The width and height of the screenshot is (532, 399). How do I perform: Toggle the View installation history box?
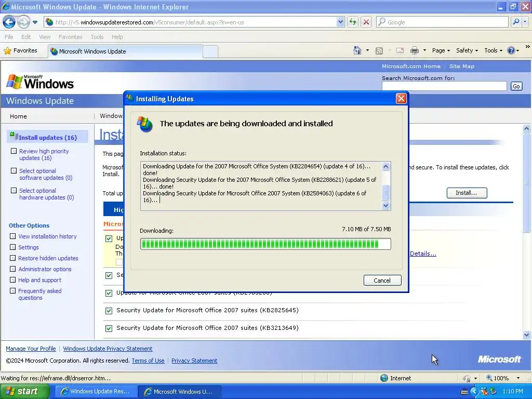[x=12, y=236]
